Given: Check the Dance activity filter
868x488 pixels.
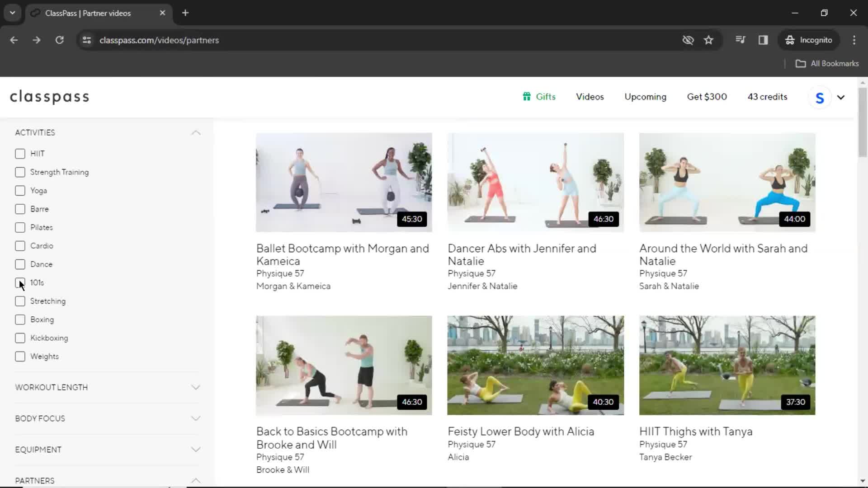Looking at the screenshot, I should (20, 264).
